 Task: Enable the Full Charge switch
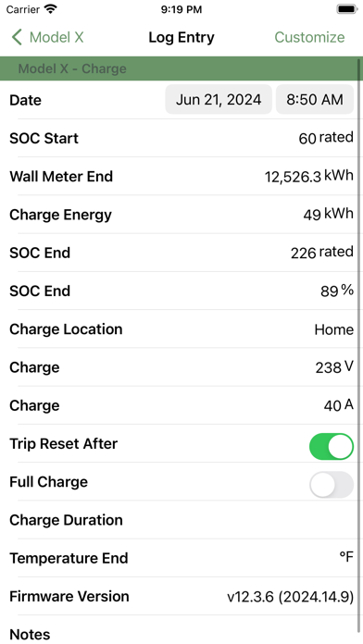pos(332,484)
